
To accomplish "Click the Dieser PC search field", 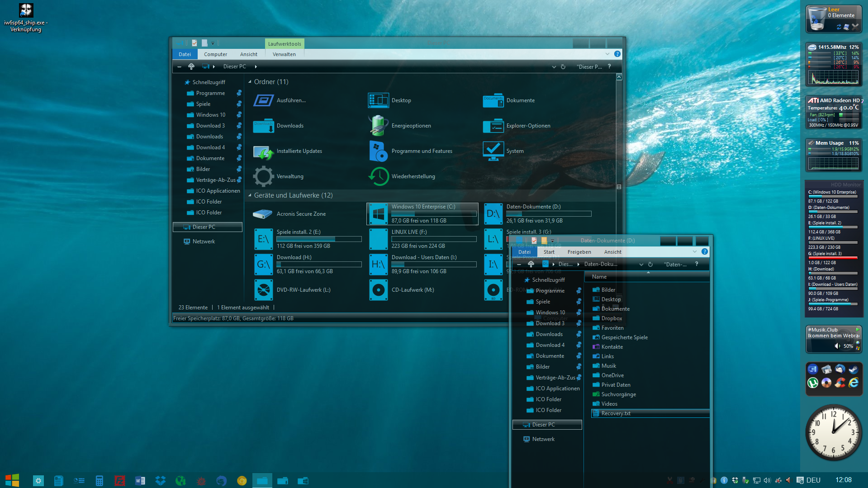I will pos(589,67).
